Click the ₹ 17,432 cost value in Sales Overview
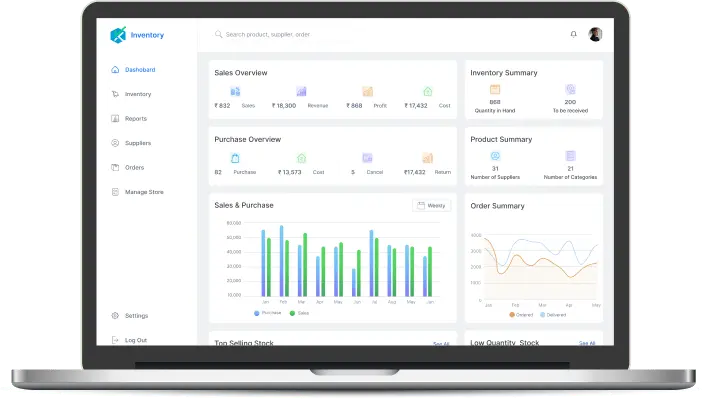The width and height of the screenshot is (702, 399). click(416, 106)
